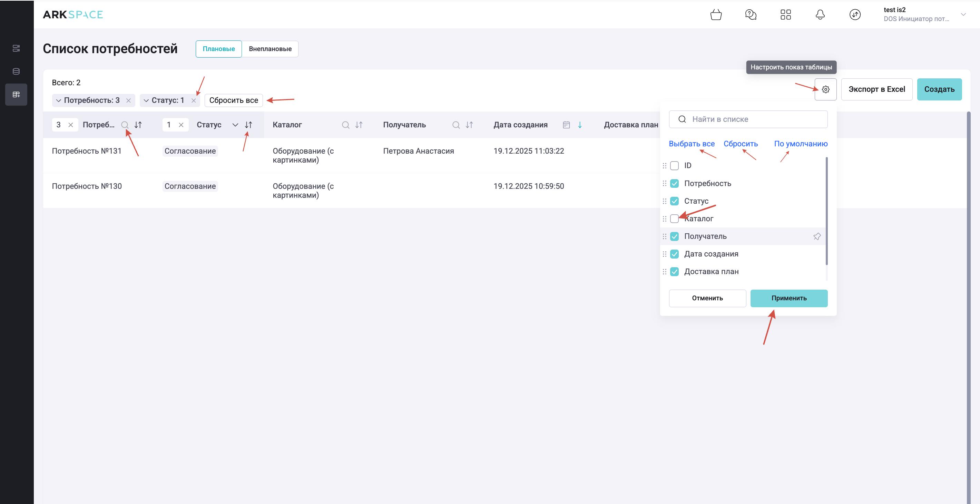Click the По умолчанию link
This screenshot has width=980, height=504.
pyautogui.click(x=801, y=144)
